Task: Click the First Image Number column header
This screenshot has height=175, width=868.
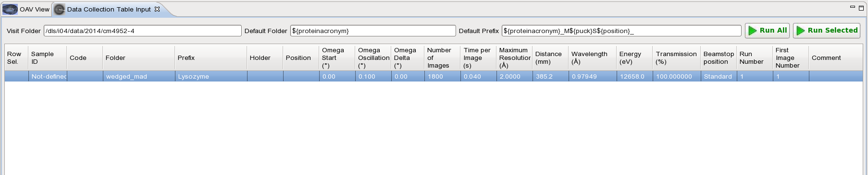Action: pyautogui.click(x=791, y=58)
